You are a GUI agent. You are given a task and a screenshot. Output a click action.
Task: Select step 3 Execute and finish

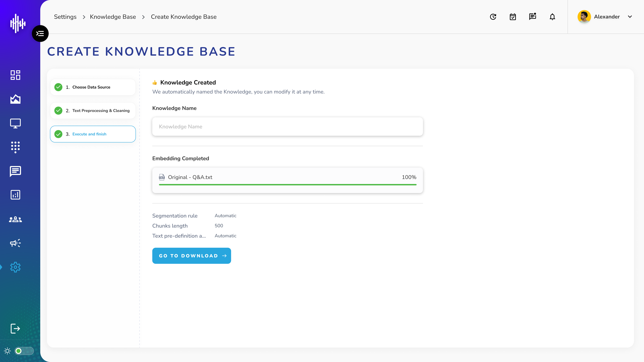pyautogui.click(x=93, y=134)
